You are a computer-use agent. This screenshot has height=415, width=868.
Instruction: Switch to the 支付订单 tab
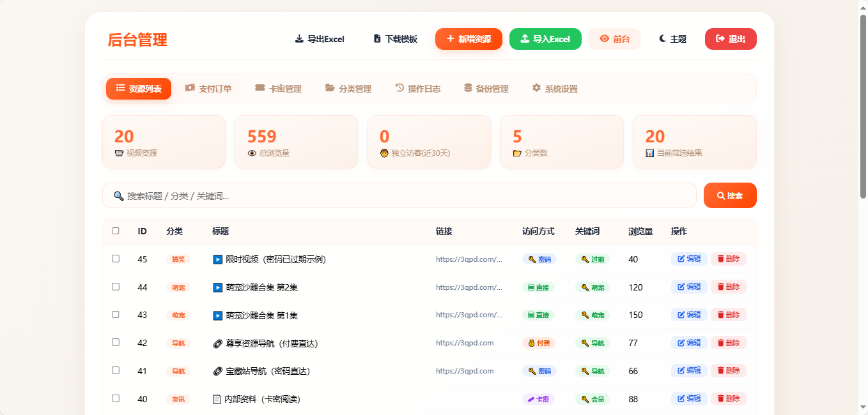click(x=208, y=89)
